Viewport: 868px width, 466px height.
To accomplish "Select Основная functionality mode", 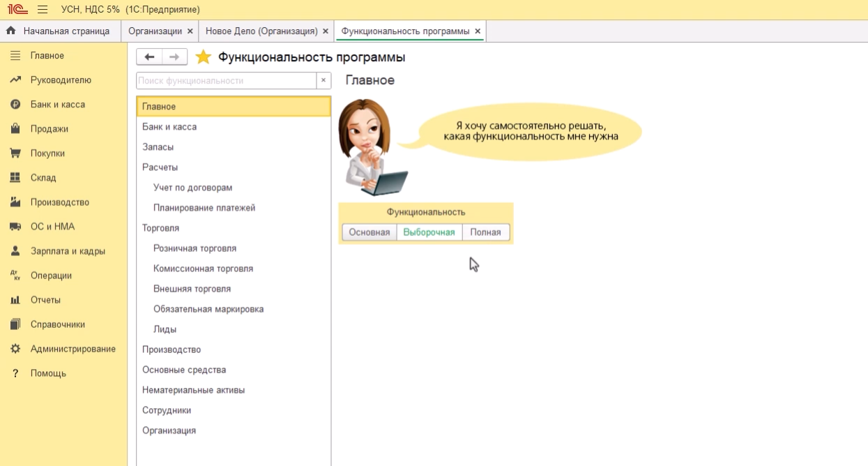I will coord(369,232).
